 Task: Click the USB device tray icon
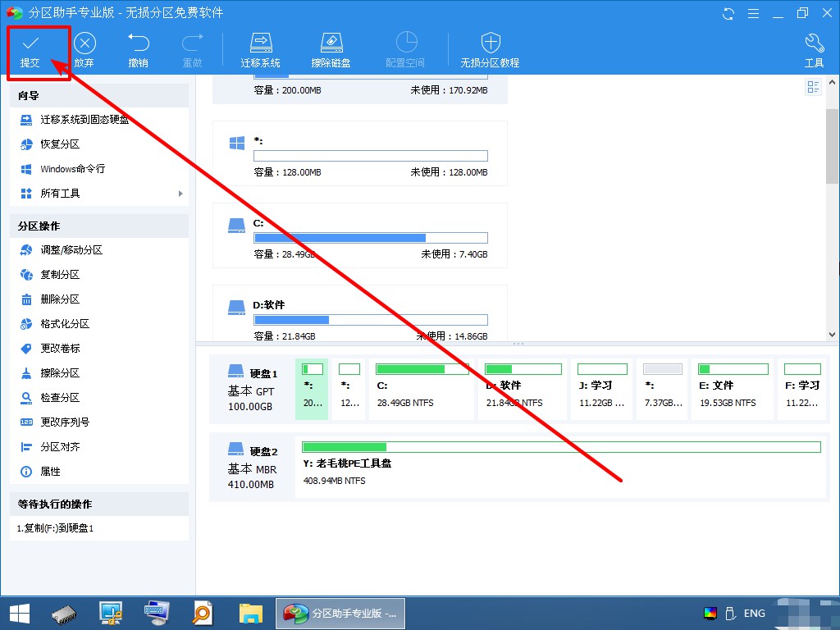729,614
